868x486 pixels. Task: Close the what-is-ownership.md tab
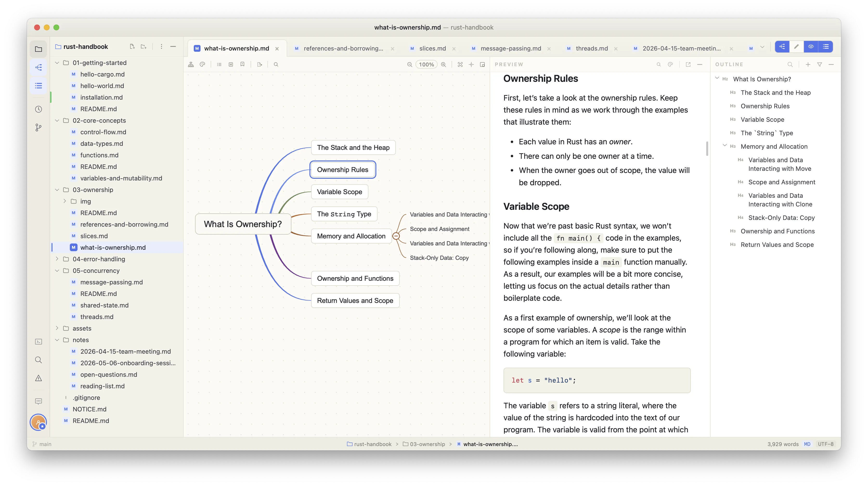(x=277, y=49)
